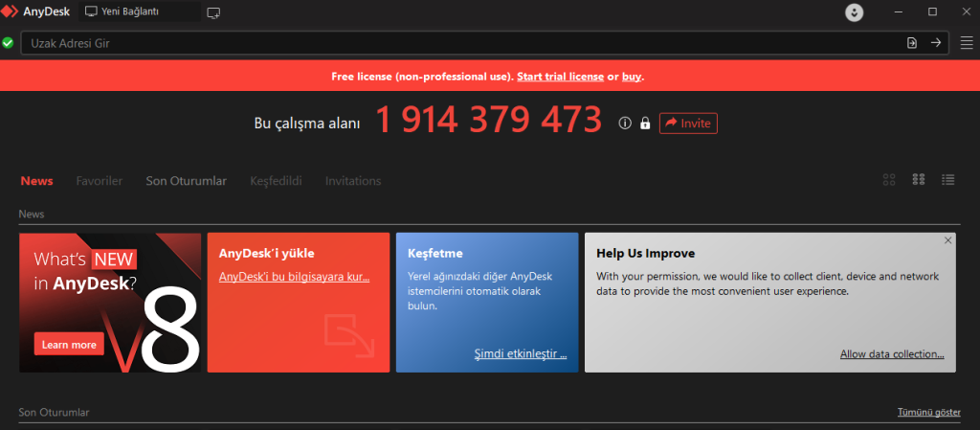Click Allow data collection link
Image resolution: width=980 pixels, height=430 pixels.
[892, 354]
